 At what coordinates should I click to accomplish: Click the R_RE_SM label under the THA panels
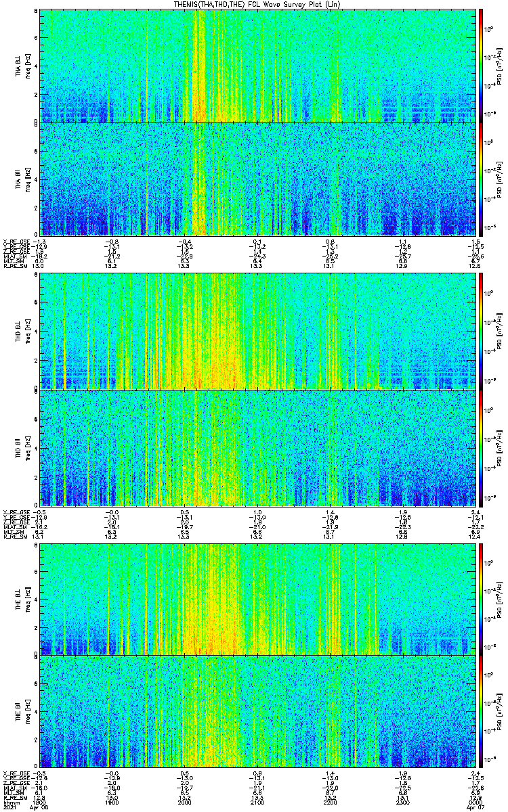tap(15, 267)
